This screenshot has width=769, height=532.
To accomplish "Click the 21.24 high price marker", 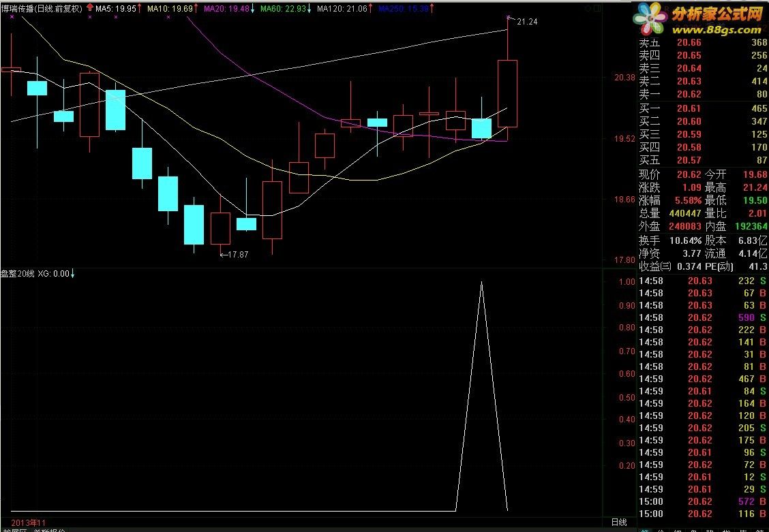I will 527,22.
